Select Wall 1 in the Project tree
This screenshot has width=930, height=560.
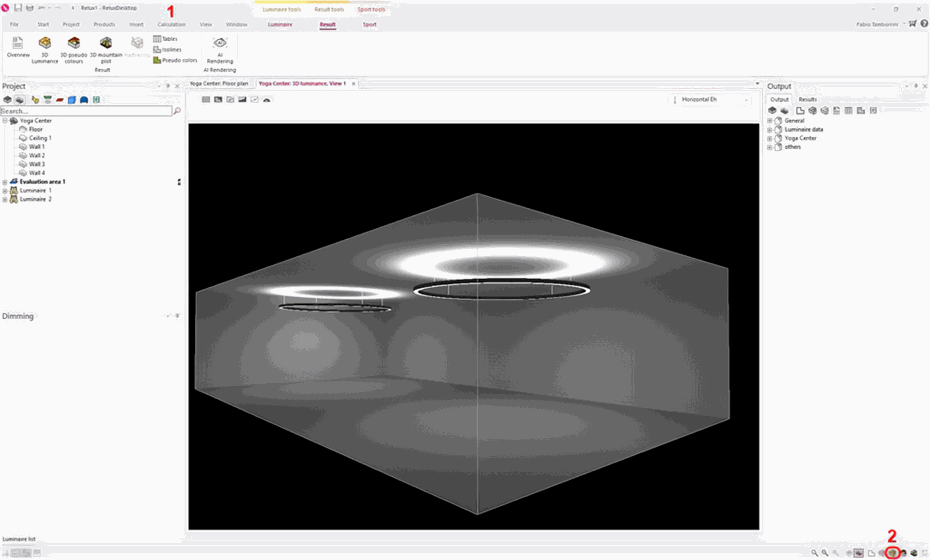36,147
